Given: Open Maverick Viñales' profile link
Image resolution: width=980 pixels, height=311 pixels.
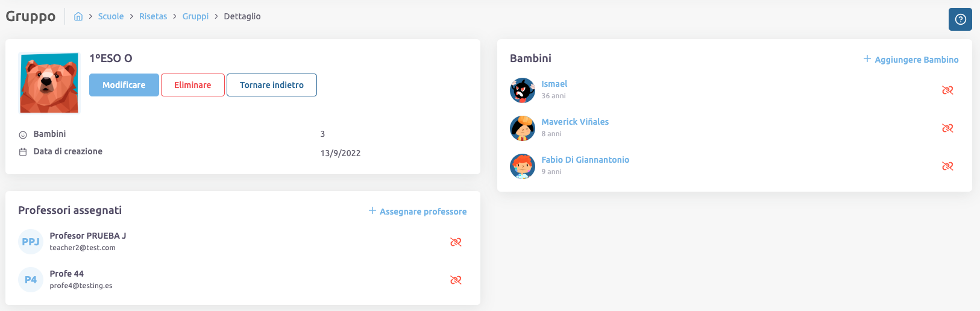Looking at the screenshot, I should (x=575, y=122).
